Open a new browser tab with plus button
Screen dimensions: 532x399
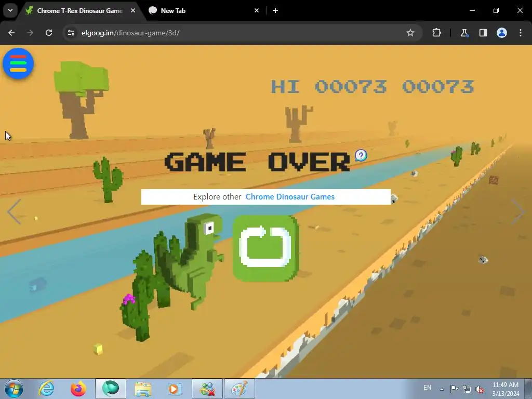coord(275,10)
